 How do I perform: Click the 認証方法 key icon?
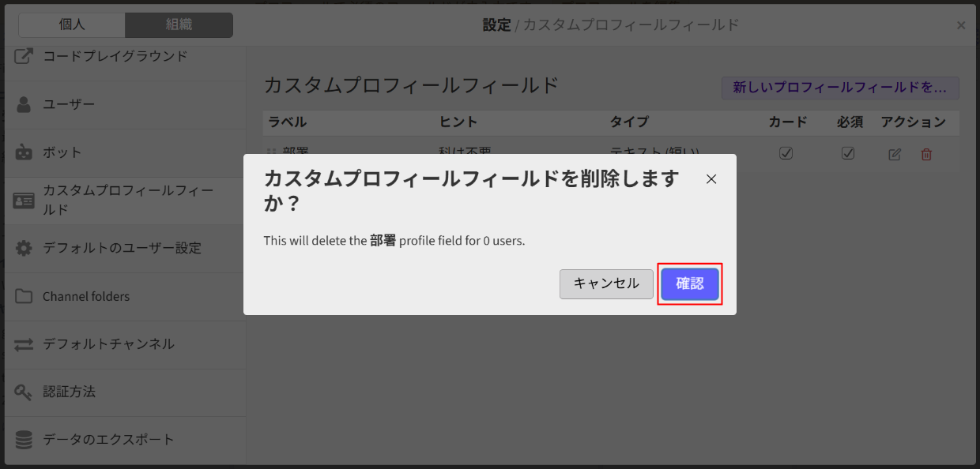pyautogui.click(x=24, y=392)
